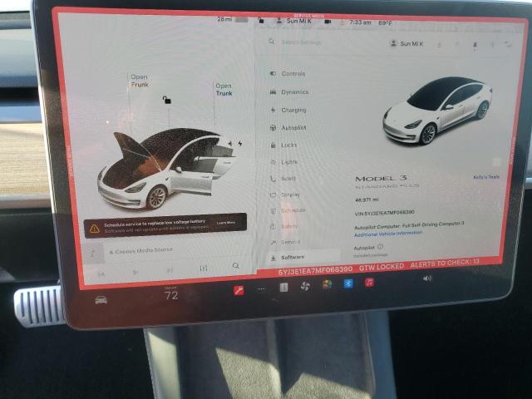Tap the media previous track button

click(x=101, y=273)
